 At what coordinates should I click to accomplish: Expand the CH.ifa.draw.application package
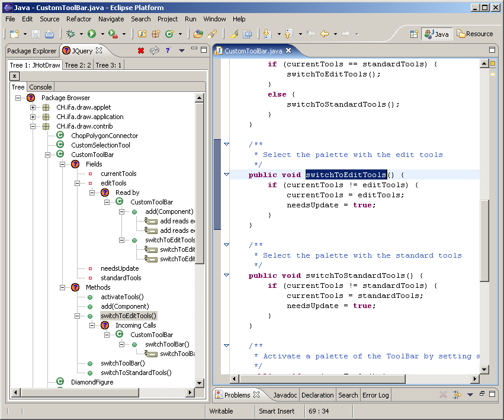coord(33,117)
